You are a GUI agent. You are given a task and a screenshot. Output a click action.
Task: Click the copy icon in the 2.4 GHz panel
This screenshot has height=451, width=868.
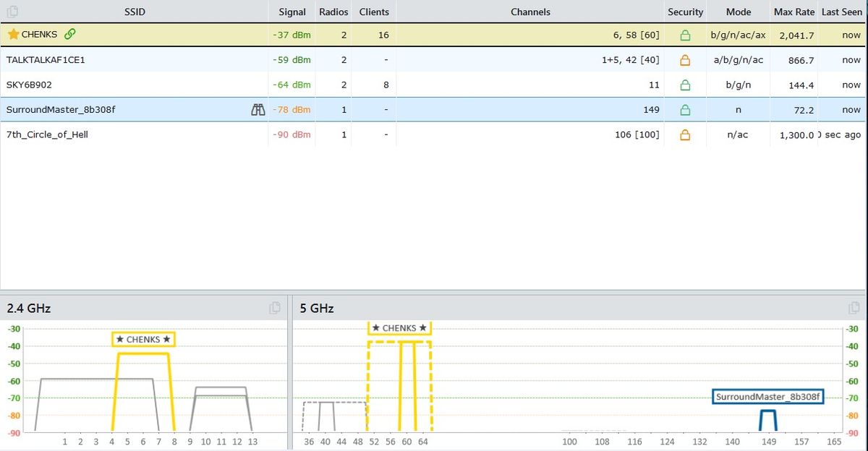(276, 307)
